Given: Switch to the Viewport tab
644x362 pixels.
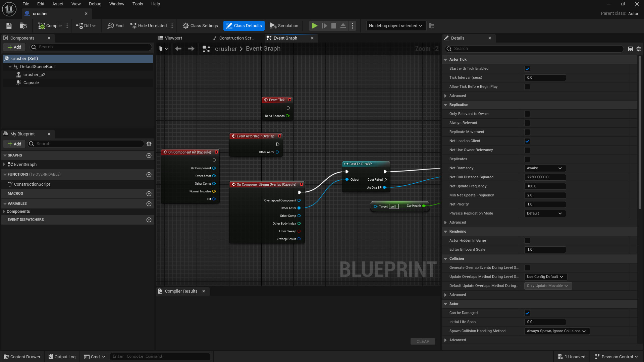Looking at the screenshot, I should tap(173, 38).
